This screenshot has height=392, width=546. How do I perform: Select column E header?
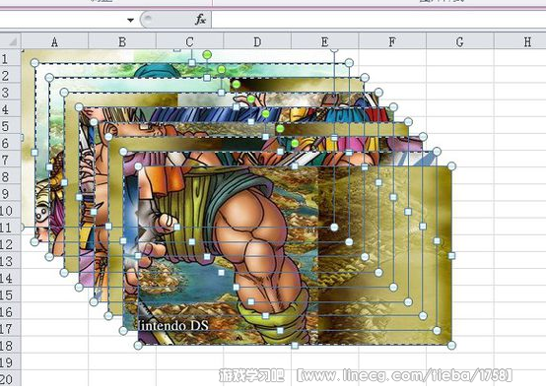[325, 41]
